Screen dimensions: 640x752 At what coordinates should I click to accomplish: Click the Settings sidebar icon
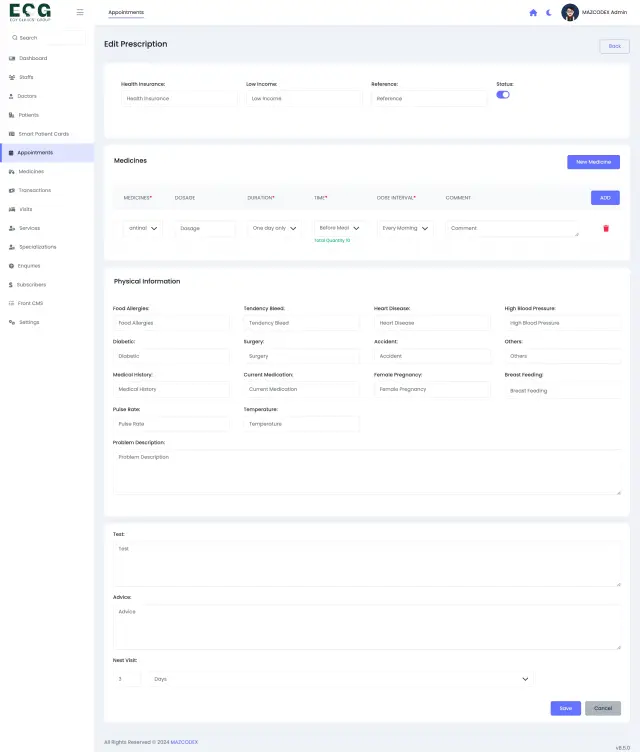pos(12,322)
